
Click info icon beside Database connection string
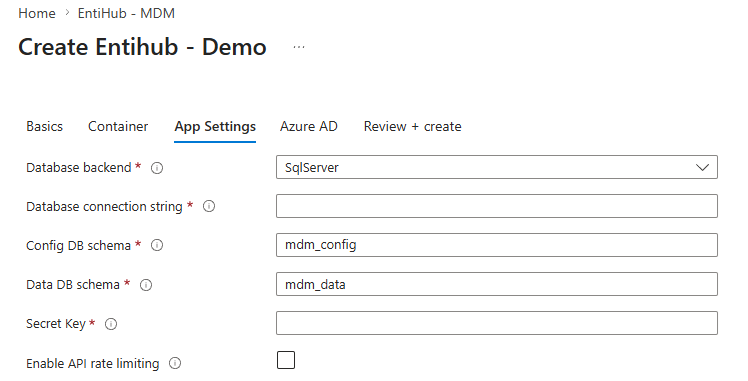[209, 206]
